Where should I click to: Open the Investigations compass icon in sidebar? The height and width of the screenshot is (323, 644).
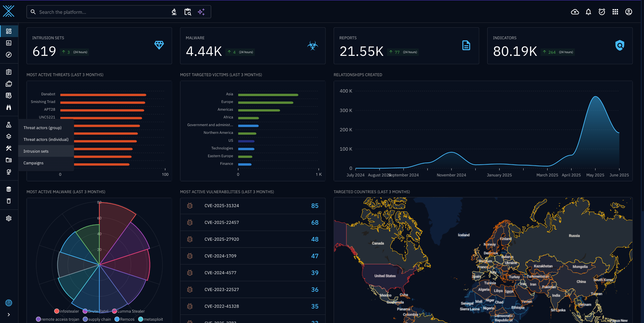click(9, 55)
